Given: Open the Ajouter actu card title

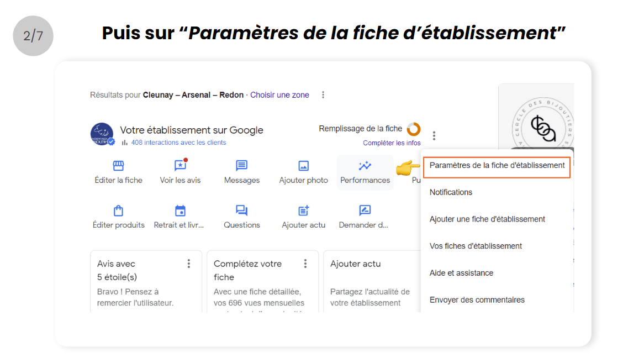Looking at the screenshot, I should [356, 264].
